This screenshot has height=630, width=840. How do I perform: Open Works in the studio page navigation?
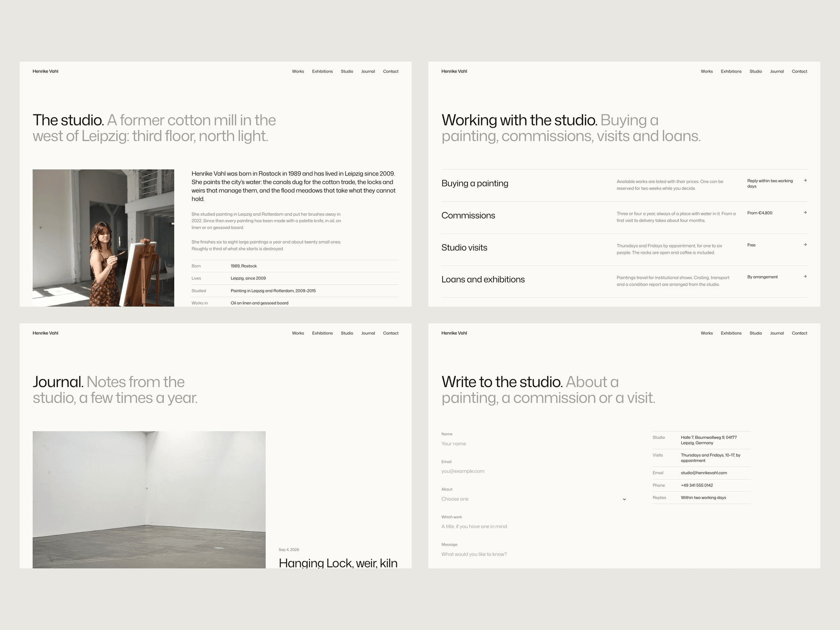(x=298, y=71)
